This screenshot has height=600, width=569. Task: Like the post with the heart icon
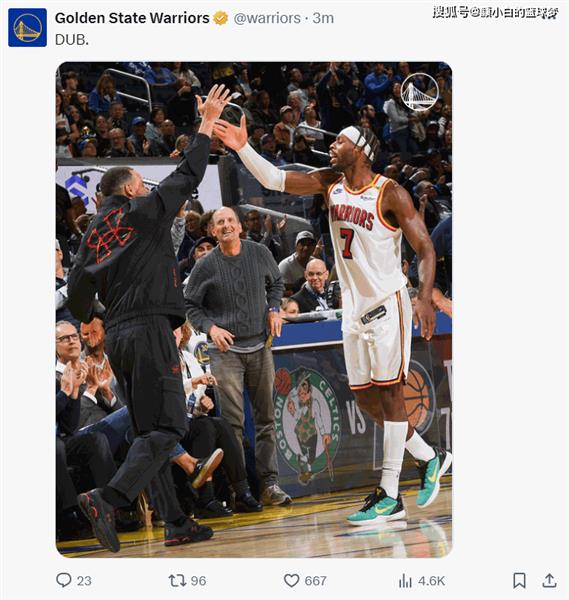point(291,580)
